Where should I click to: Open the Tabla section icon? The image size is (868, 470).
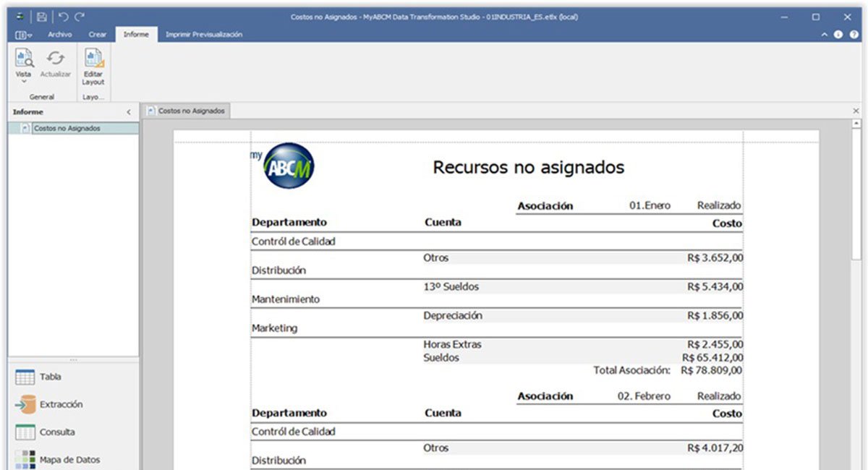pos(25,377)
